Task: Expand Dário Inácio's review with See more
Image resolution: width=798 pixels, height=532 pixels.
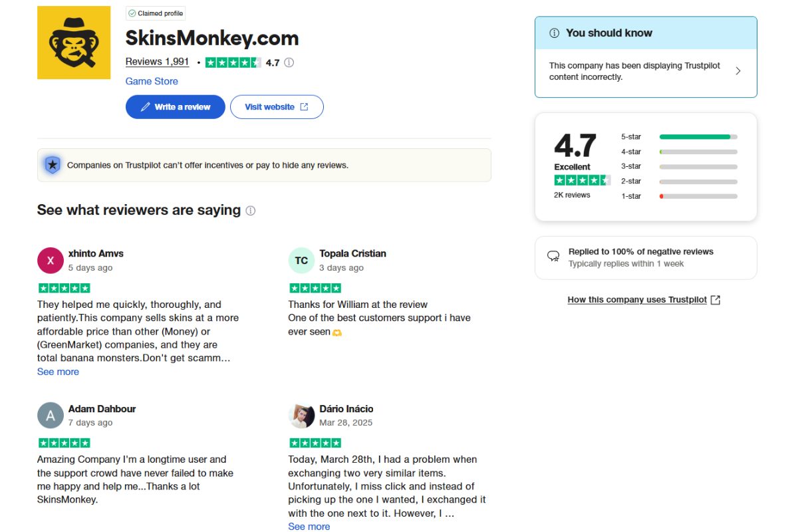Action: point(309,526)
